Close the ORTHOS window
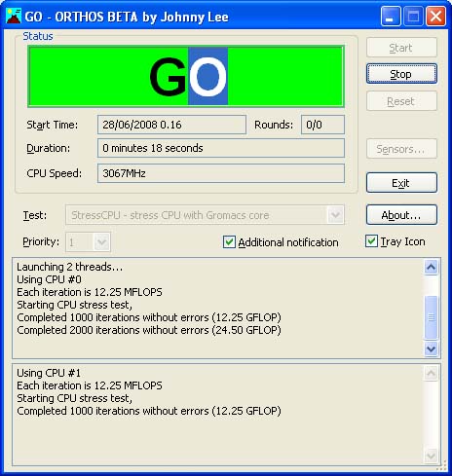Screen dimensions: 452x476 click(435, 16)
